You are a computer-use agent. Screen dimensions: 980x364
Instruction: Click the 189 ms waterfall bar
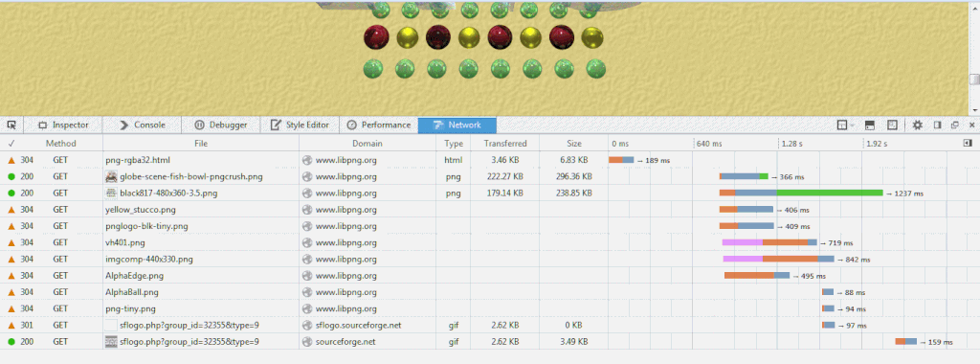pos(621,160)
